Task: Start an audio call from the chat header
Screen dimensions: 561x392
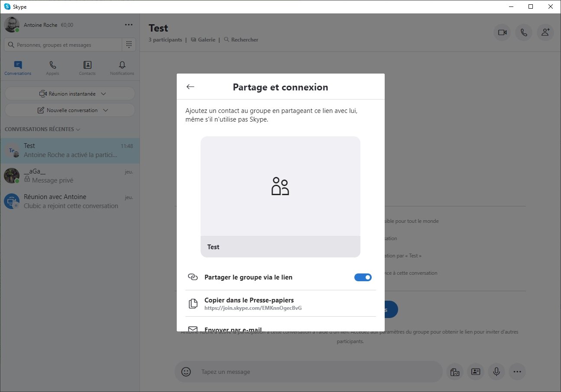Action: click(x=523, y=32)
